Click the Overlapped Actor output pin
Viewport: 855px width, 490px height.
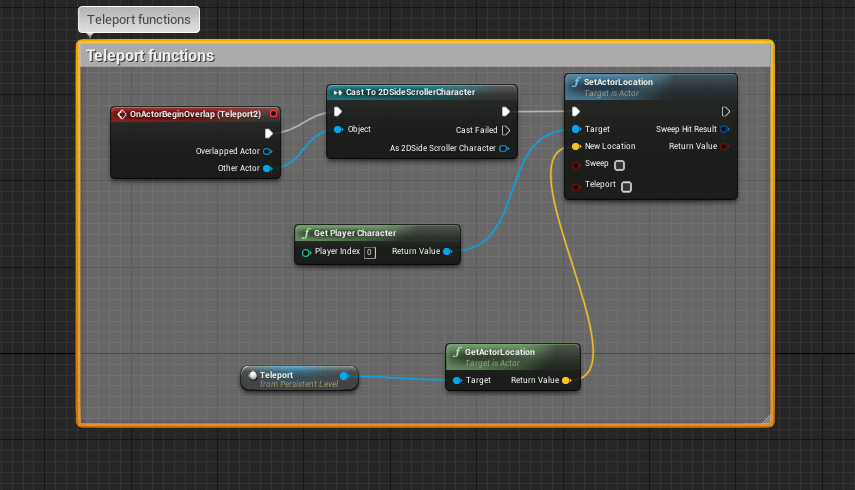(267, 151)
